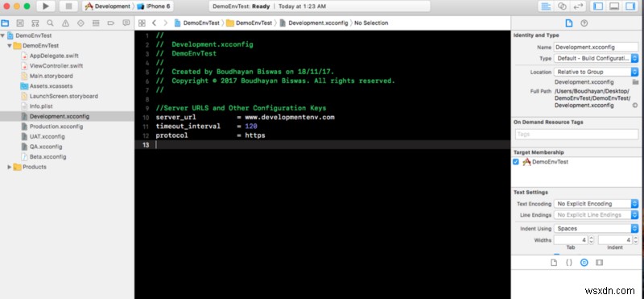Viewport: 644px width, 299px height.
Task: Open the Location Relative to Group dropdown
Action: tap(596, 72)
